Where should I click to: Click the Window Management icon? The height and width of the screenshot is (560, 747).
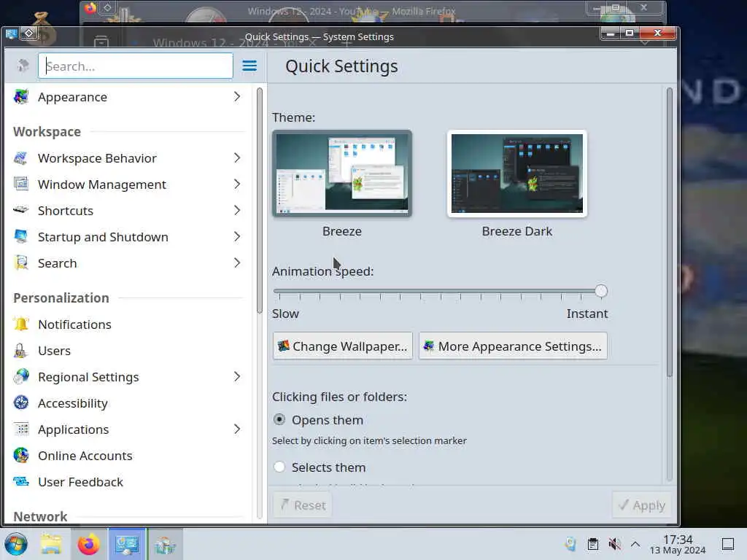21,184
